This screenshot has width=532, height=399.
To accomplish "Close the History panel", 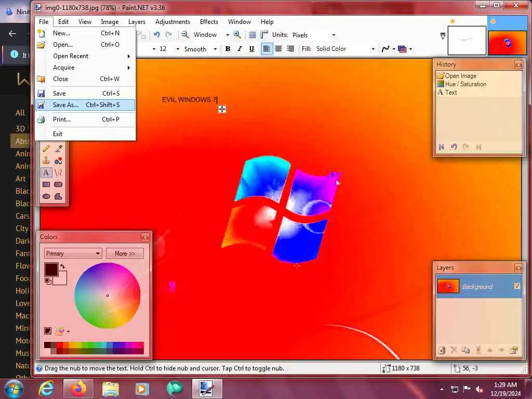I will click(x=518, y=64).
